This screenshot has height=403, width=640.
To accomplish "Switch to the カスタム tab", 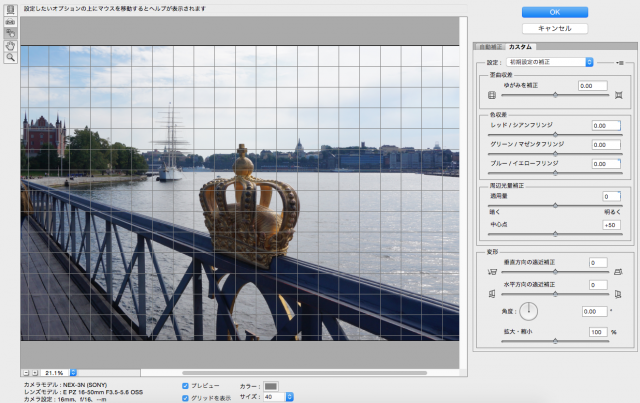I will click(x=520, y=47).
